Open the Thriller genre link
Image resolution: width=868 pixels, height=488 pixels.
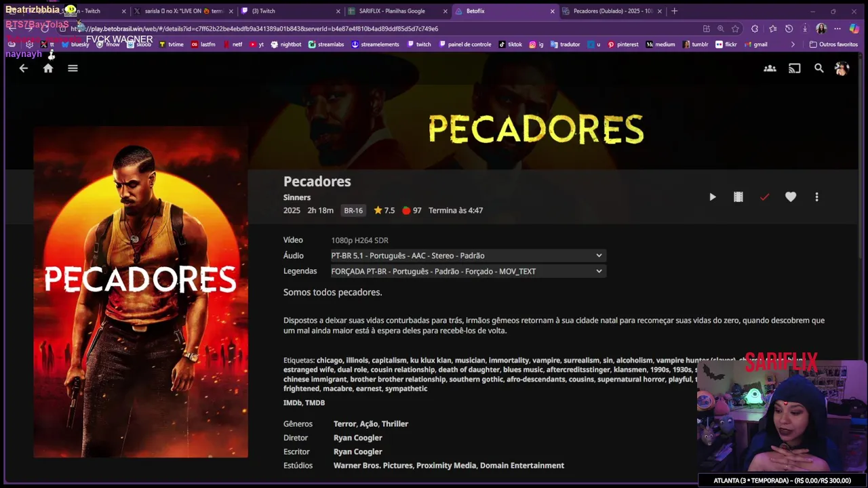click(x=395, y=424)
